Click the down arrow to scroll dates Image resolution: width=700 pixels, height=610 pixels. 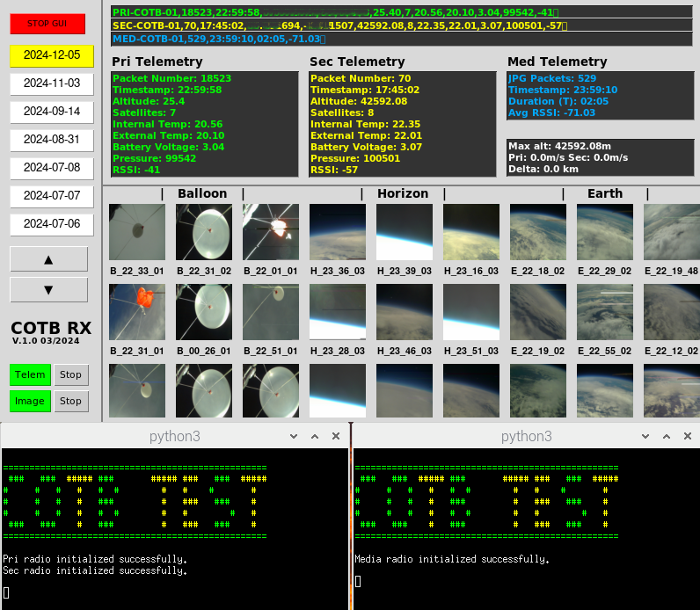pos(48,290)
